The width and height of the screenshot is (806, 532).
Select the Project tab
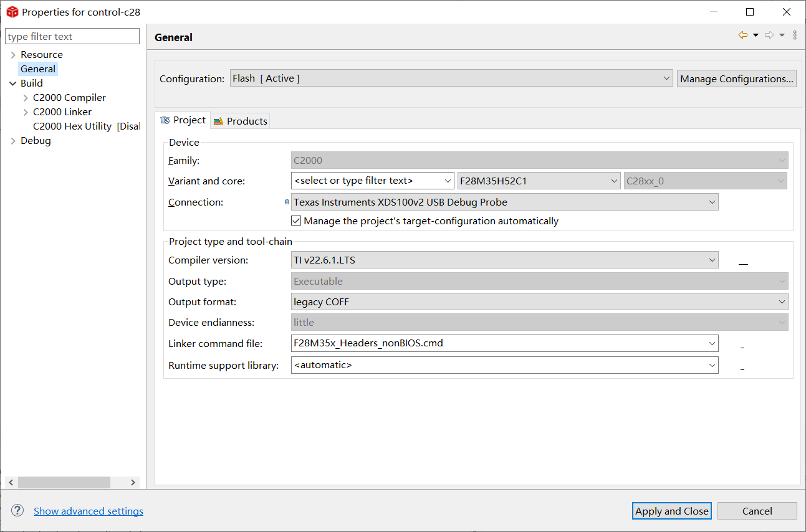click(183, 120)
